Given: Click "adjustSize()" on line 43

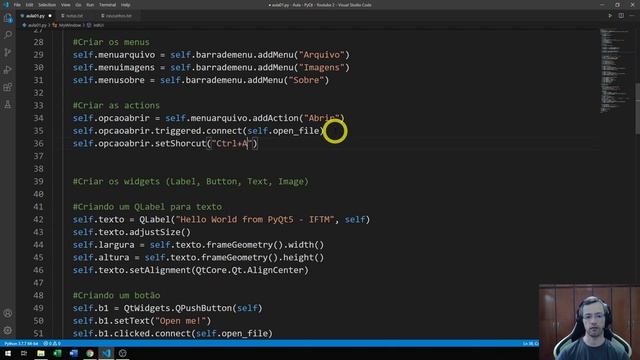Looking at the screenshot, I should tap(160, 232).
